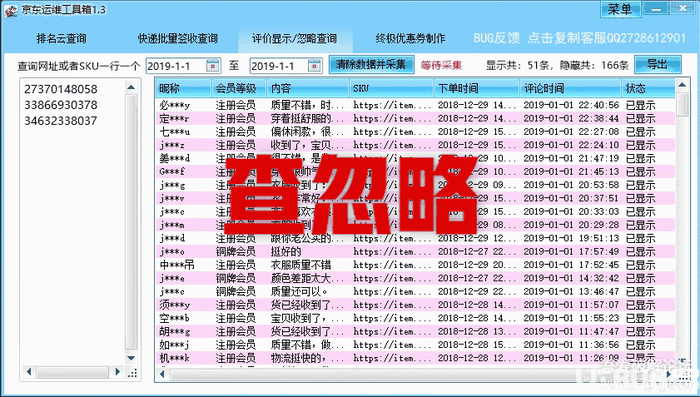Close the 京东运维工具箱 window

tap(683, 8)
